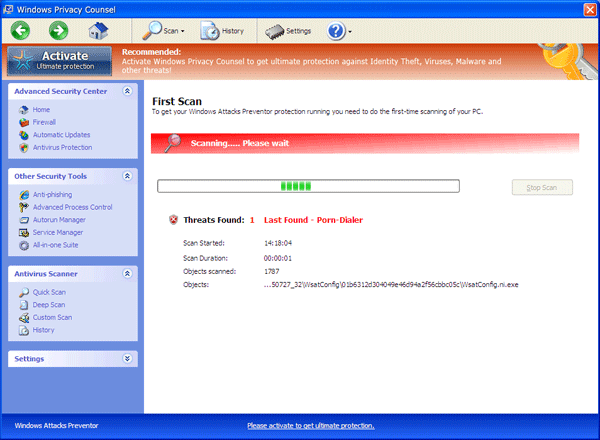Open the Advanced Process Control link text
600x440 pixels.
(73, 207)
